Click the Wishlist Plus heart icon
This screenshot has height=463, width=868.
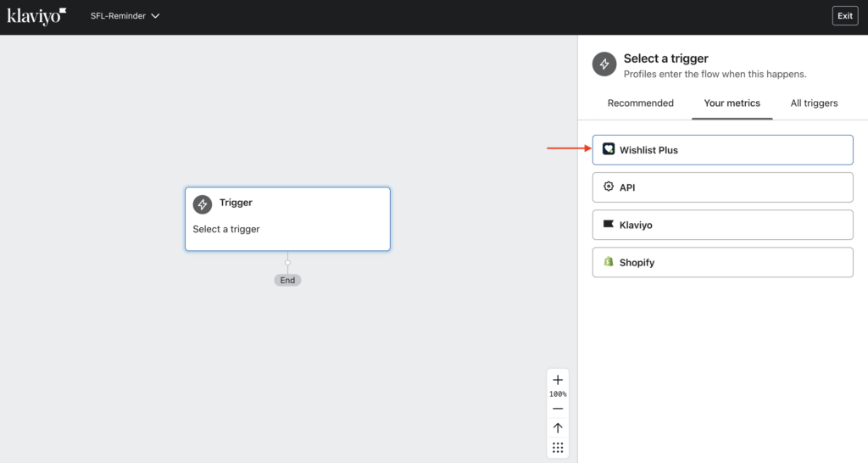click(x=609, y=149)
